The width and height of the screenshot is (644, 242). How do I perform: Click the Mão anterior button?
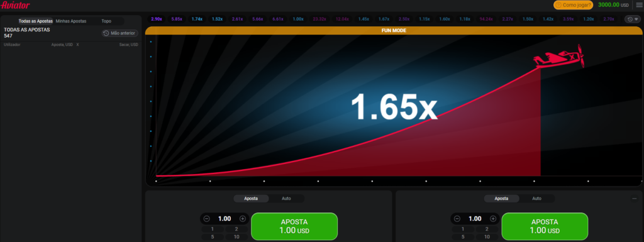tap(120, 33)
